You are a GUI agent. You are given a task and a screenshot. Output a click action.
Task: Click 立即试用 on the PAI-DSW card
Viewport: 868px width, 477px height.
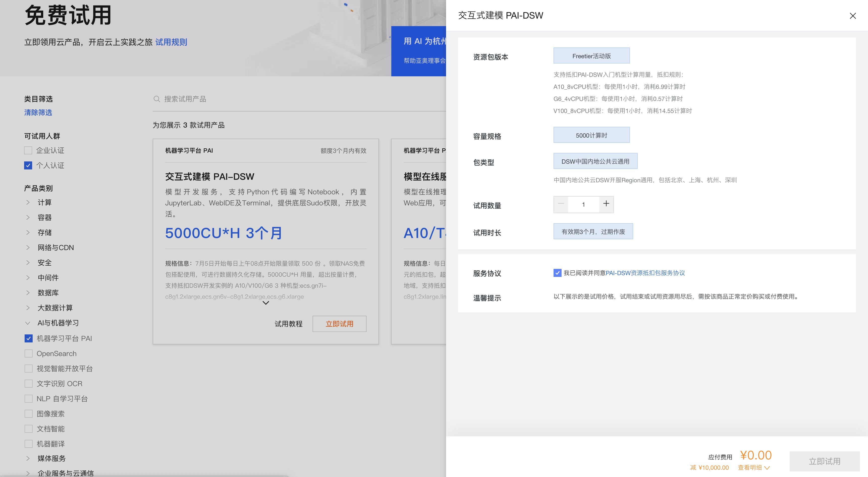coord(339,324)
